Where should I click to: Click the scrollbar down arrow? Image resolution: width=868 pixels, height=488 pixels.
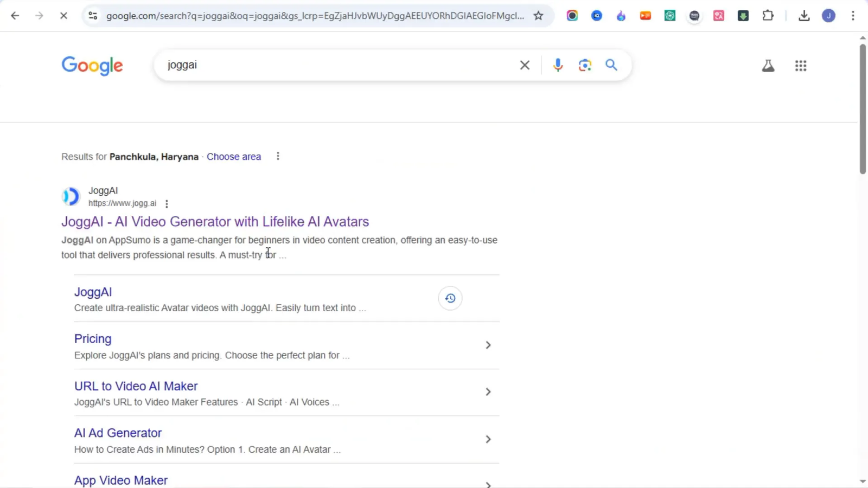tap(863, 481)
